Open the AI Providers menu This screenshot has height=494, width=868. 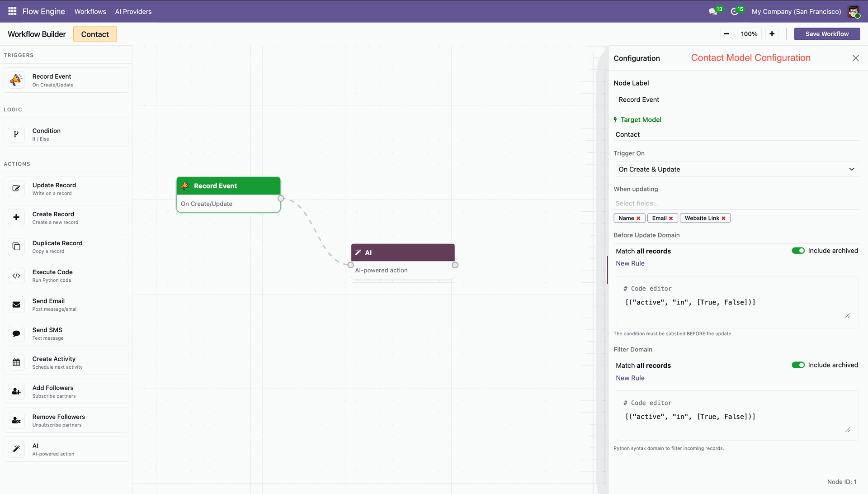(133, 12)
